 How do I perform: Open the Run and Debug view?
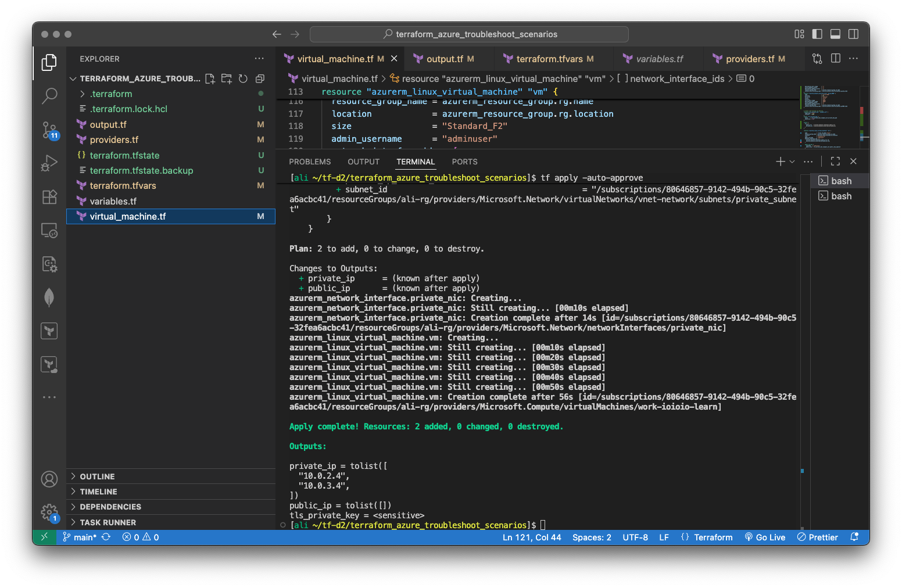tap(49, 163)
